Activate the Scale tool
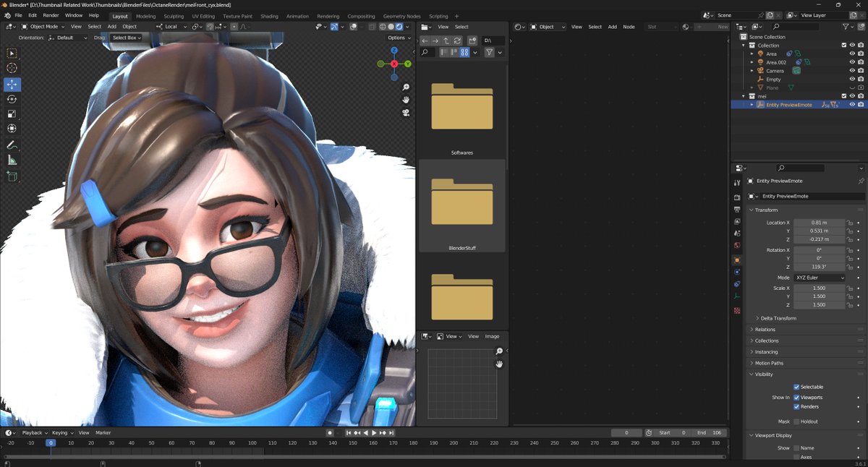This screenshot has width=868, height=467. tap(12, 114)
